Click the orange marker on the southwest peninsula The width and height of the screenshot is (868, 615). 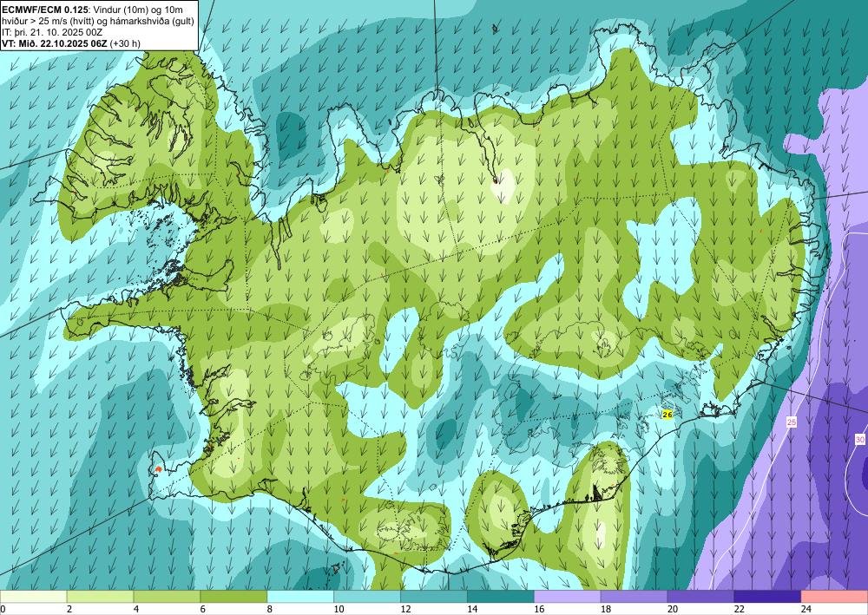coord(159,468)
